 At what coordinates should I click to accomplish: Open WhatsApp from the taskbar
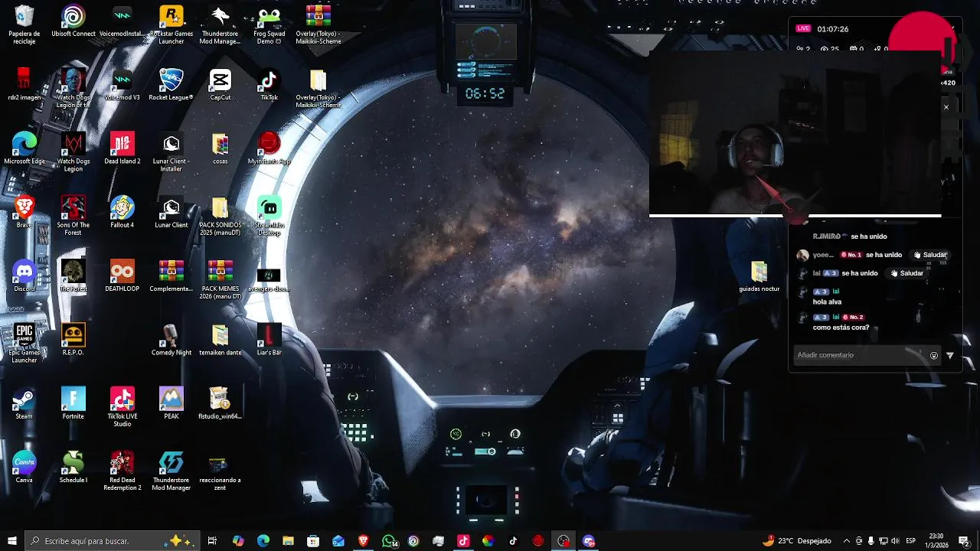pyautogui.click(x=389, y=541)
